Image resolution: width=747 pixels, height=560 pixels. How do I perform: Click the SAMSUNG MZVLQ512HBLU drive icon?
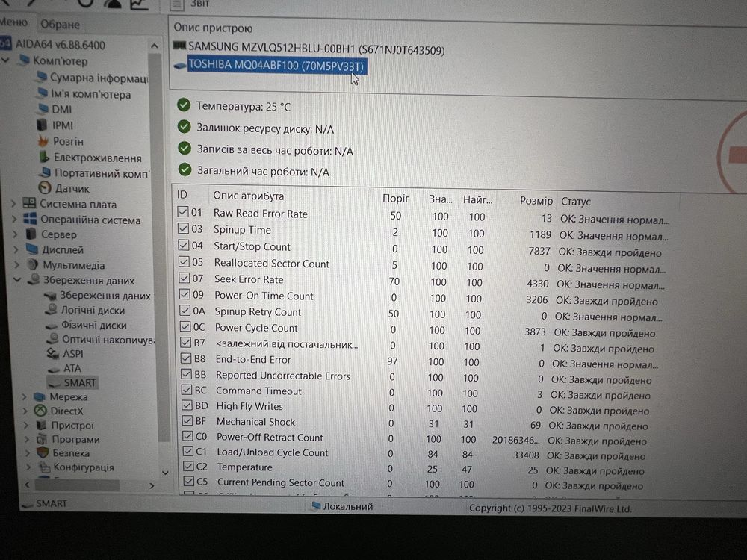click(x=179, y=46)
